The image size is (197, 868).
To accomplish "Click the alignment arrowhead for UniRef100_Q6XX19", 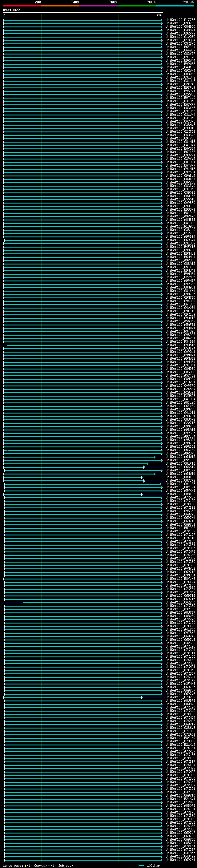I will [x=144, y=467].
